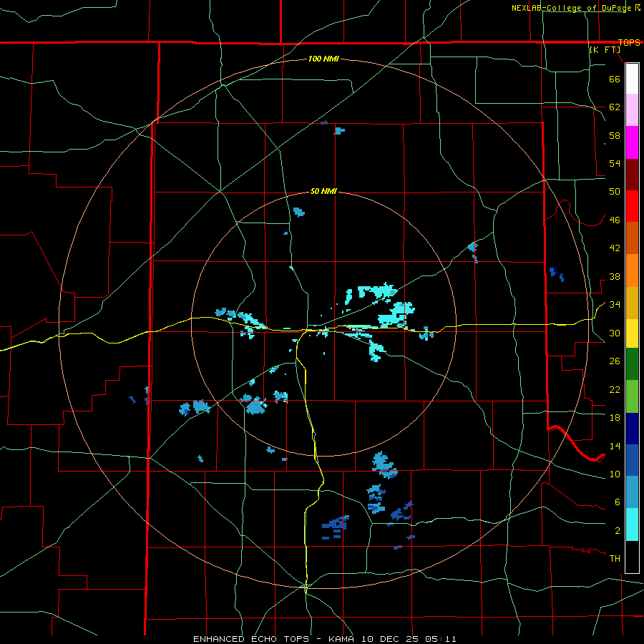Image resolution: width=644 pixels, height=644 pixels.
Task: Click the dark orange band in the scale
Action: pos(632,238)
